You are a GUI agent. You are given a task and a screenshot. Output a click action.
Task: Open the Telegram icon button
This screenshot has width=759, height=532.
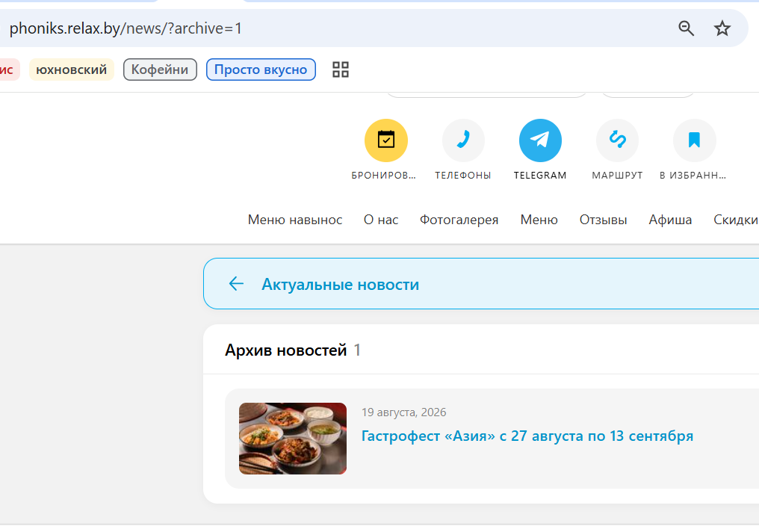pyautogui.click(x=540, y=140)
